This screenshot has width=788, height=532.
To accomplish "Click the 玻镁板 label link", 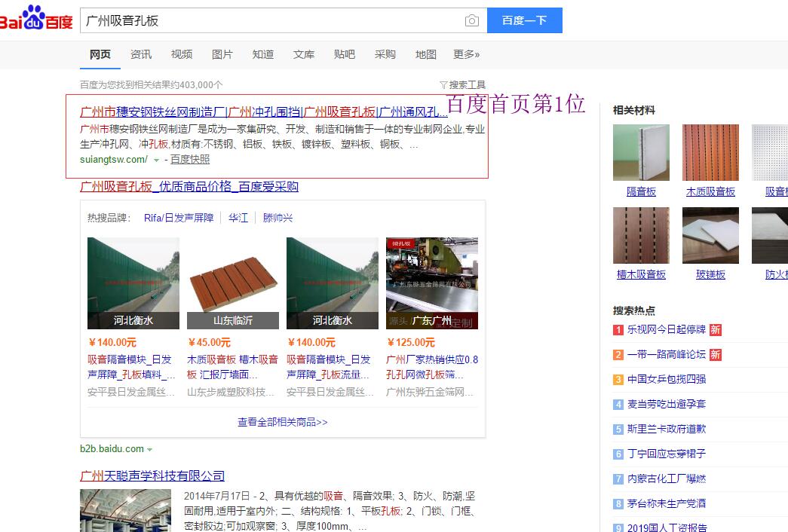I will pyautogui.click(x=710, y=275).
